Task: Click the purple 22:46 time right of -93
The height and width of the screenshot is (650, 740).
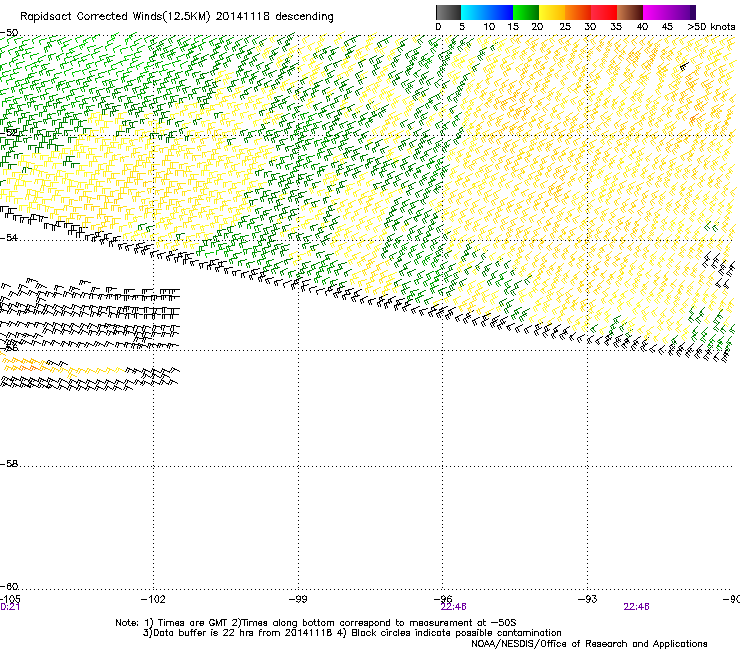Action: [x=636, y=607]
